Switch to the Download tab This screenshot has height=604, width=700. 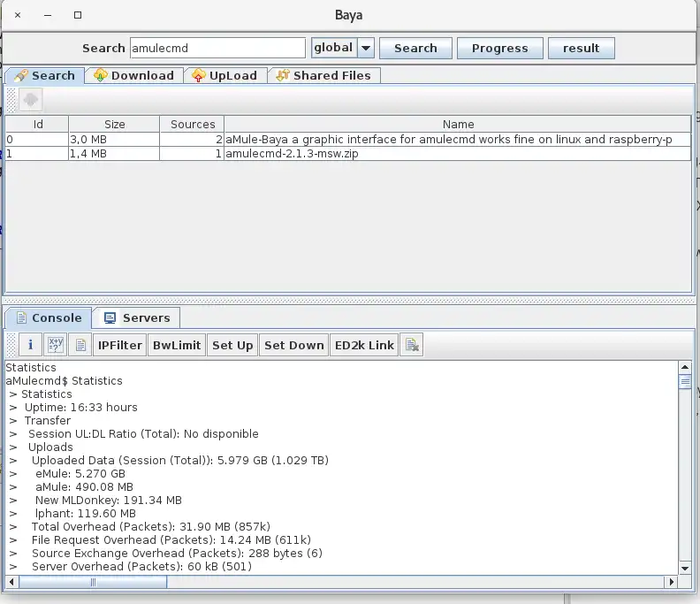click(133, 75)
